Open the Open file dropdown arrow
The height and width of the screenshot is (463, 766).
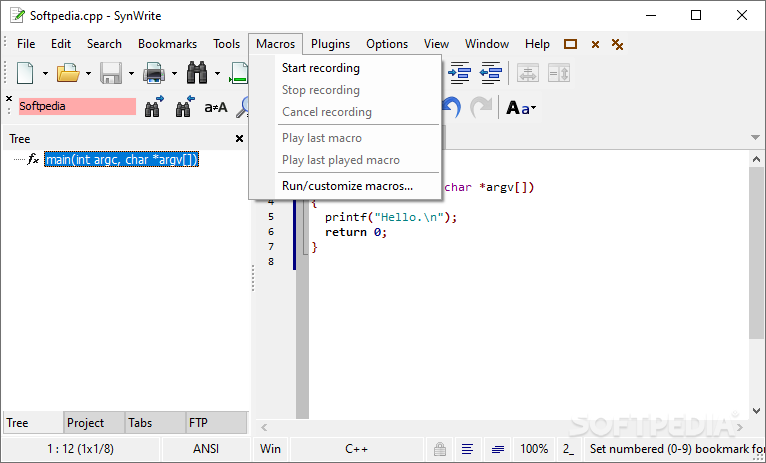coord(88,74)
